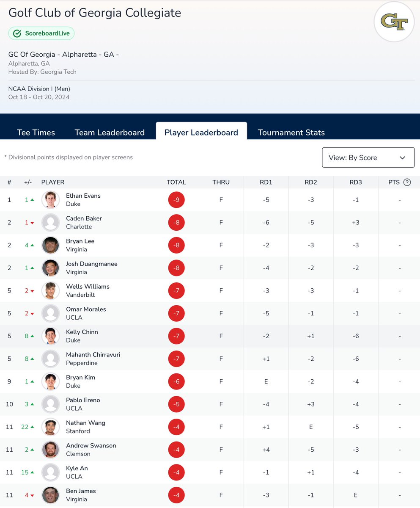This screenshot has width=420, height=508.
Task: Open Andrew Swanson's player photo
Action: (x=51, y=450)
